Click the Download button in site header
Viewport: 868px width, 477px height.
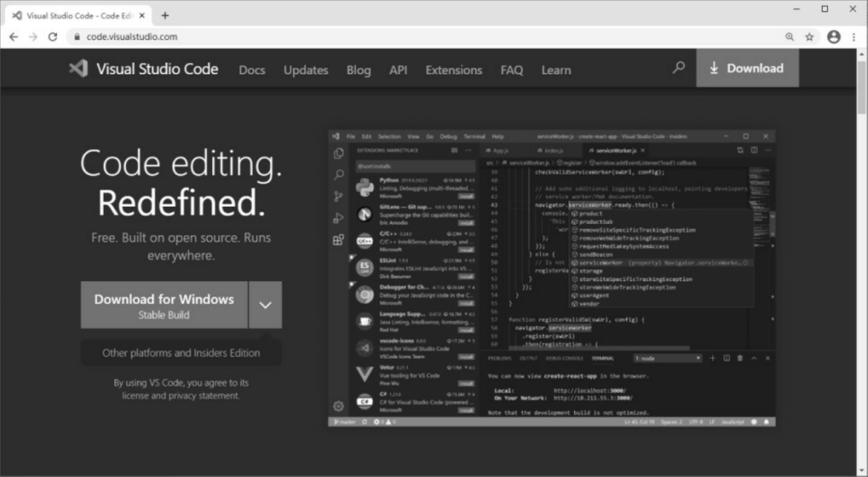pyautogui.click(x=747, y=68)
